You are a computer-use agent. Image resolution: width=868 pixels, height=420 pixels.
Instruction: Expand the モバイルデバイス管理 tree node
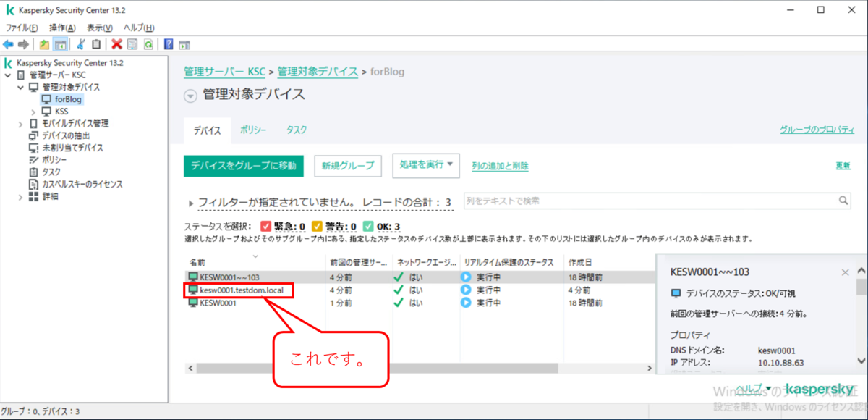pyautogui.click(x=21, y=123)
